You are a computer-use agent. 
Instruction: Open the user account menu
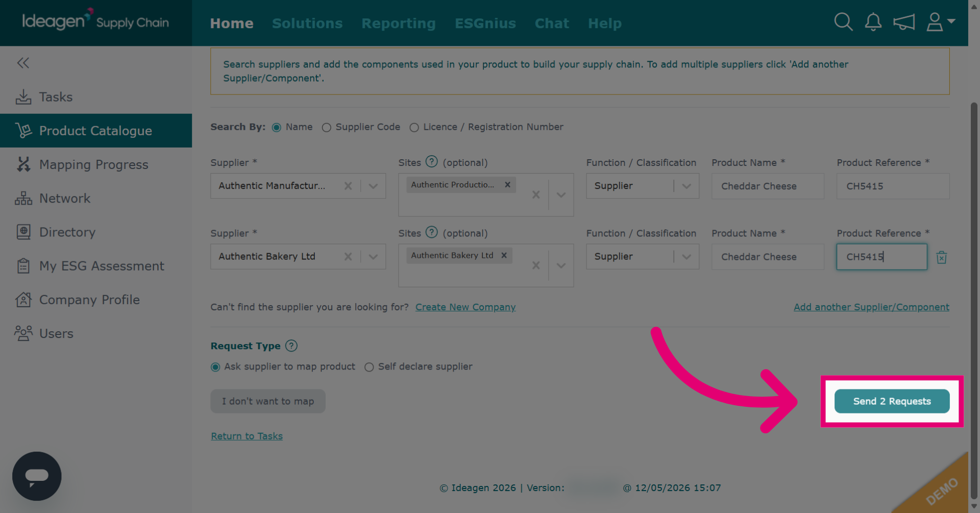[x=940, y=22]
